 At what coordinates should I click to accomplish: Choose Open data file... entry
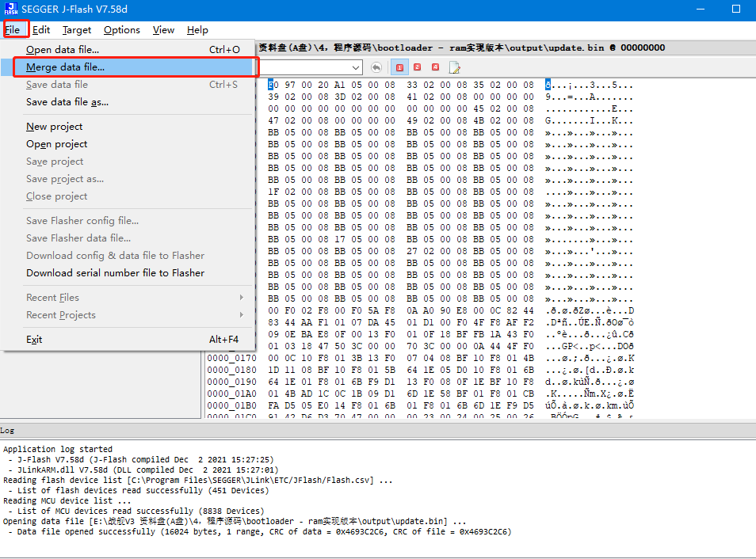click(x=128, y=49)
